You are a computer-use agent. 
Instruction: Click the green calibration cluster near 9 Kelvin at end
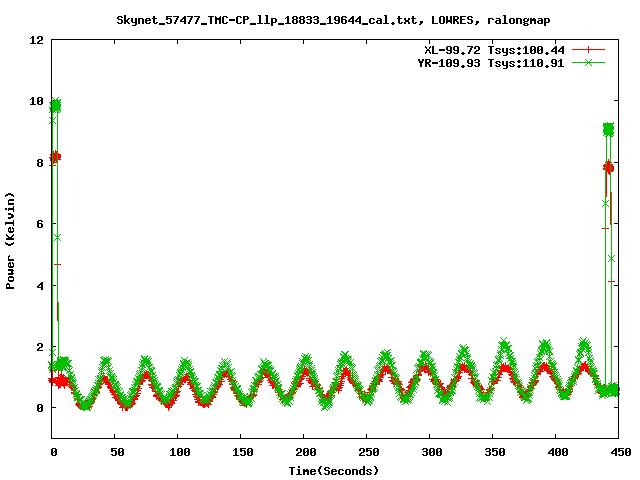coord(608,130)
